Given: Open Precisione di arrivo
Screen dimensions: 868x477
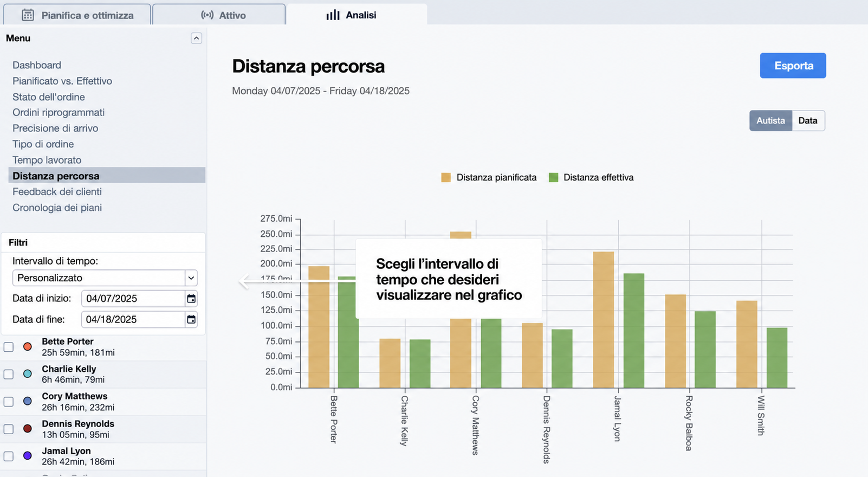Looking at the screenshot, I should (x=55, y=128).
